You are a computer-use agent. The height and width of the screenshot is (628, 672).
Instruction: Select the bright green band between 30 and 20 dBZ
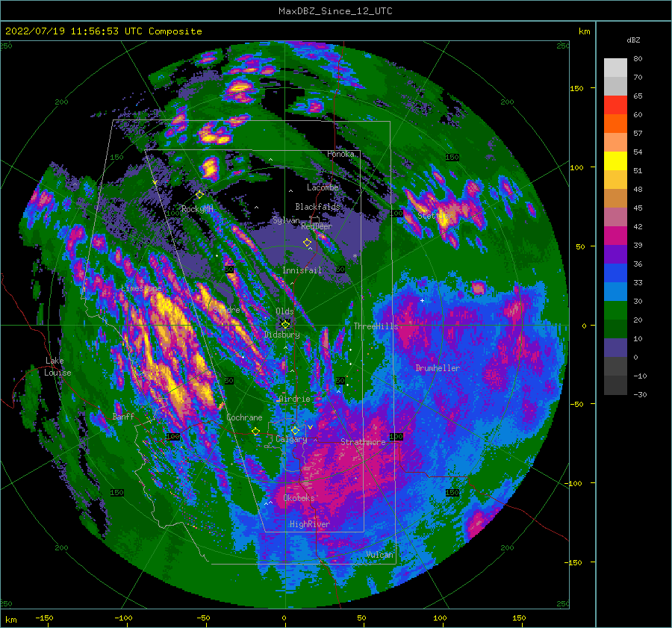(x=615, y=311)
